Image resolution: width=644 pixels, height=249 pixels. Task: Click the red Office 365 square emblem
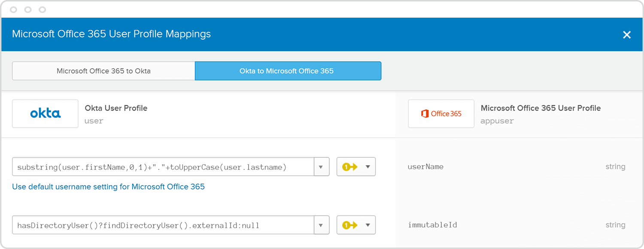point(424,114)
